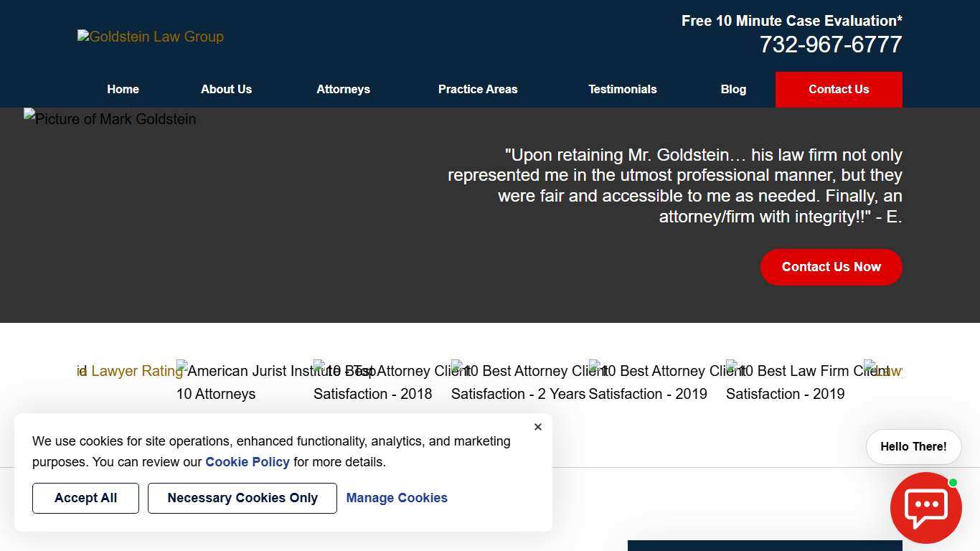Click the Goldstein Law Group logo
Viewport: 980px width, 551px height.
tap(151, 37)
